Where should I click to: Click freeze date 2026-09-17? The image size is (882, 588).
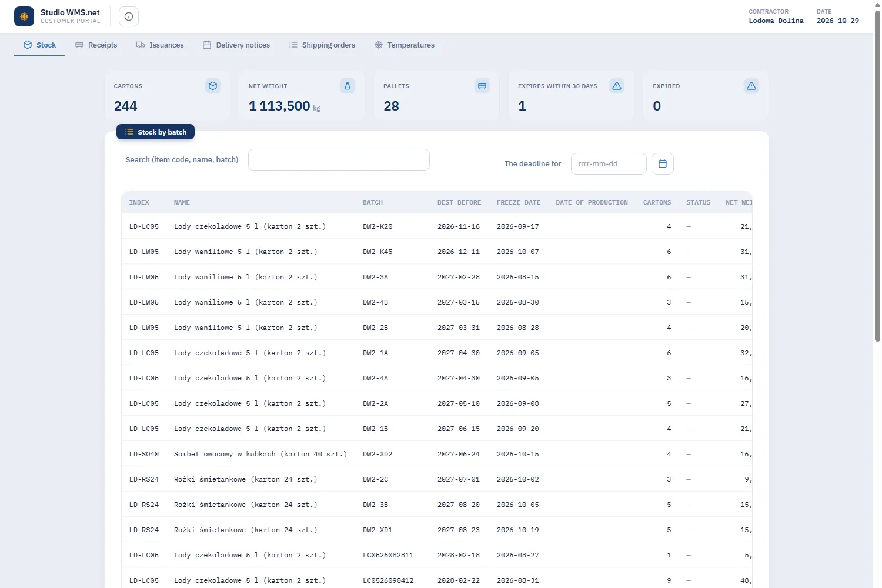tap(518, 226)
